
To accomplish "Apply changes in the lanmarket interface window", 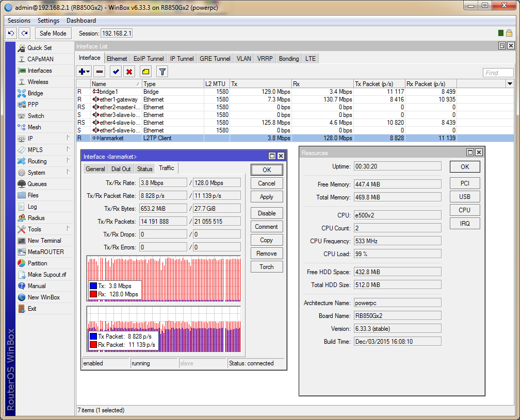I will point(267,196).
